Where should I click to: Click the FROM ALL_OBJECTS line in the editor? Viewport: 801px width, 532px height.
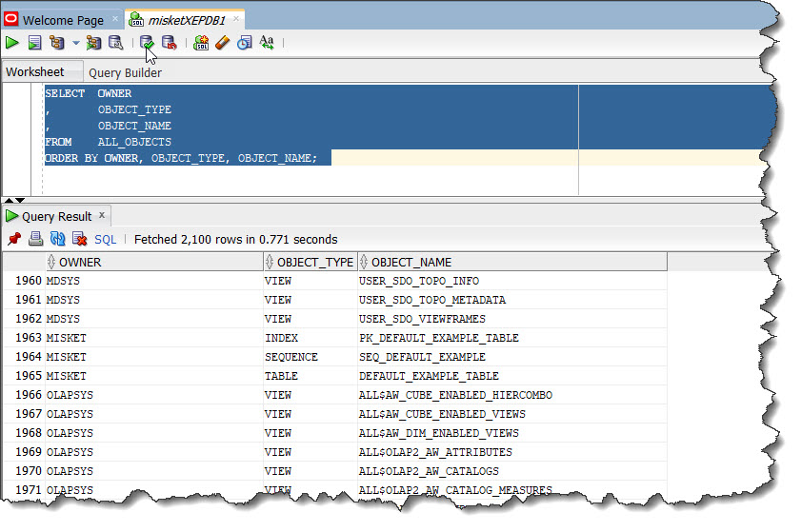point(109,142)
